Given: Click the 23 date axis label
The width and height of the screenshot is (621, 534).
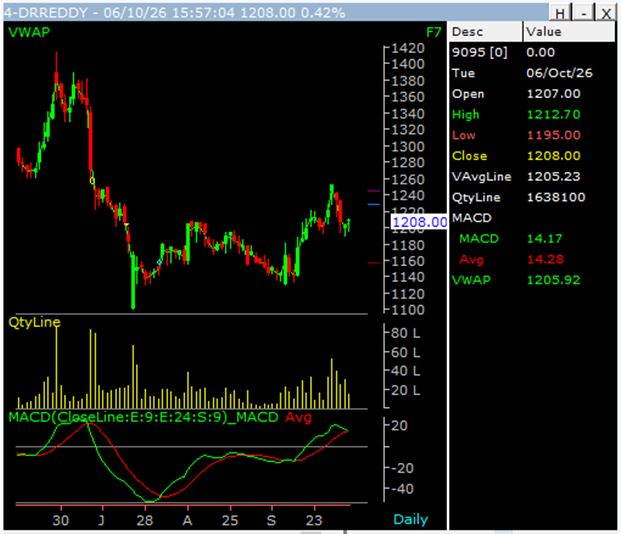Looking at the screenshot, I should click(x=314, y=520).
